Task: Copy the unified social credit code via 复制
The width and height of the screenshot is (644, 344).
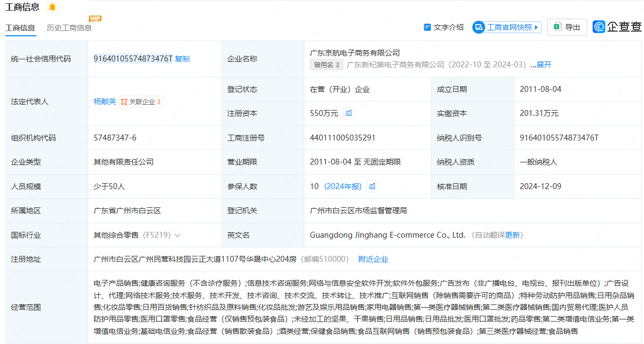Action: click(x=182, y=59)
